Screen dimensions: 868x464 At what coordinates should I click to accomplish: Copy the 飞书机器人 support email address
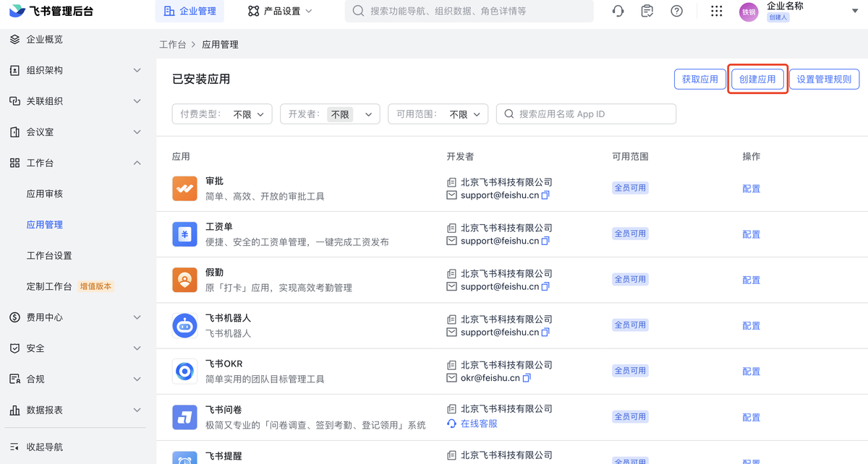[x=546, y=332]
